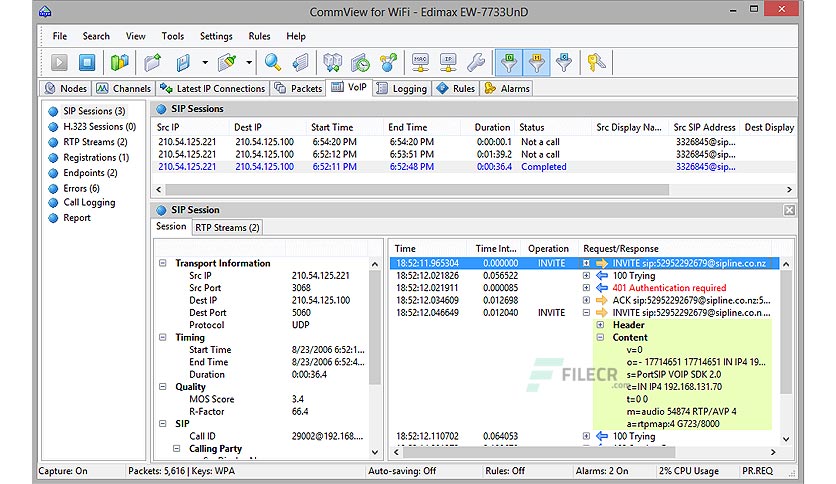This screenshot has height=484, width=836.
Task: Open the save icon dropdown arrow
Action: coord(205,63)
